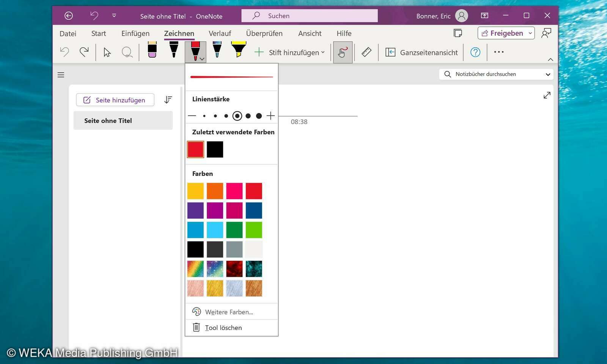Click the Seite hinzufügen button

coord(115,100)
